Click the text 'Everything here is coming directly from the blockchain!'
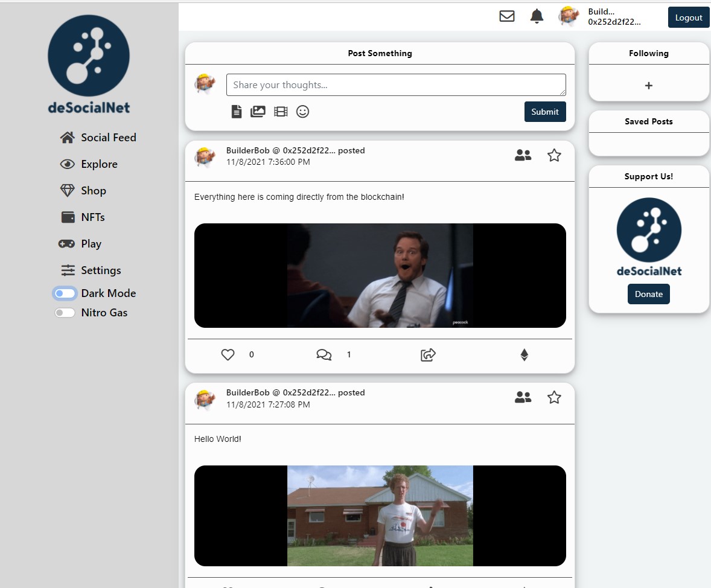711x588 pixels. tap(299, 197)
